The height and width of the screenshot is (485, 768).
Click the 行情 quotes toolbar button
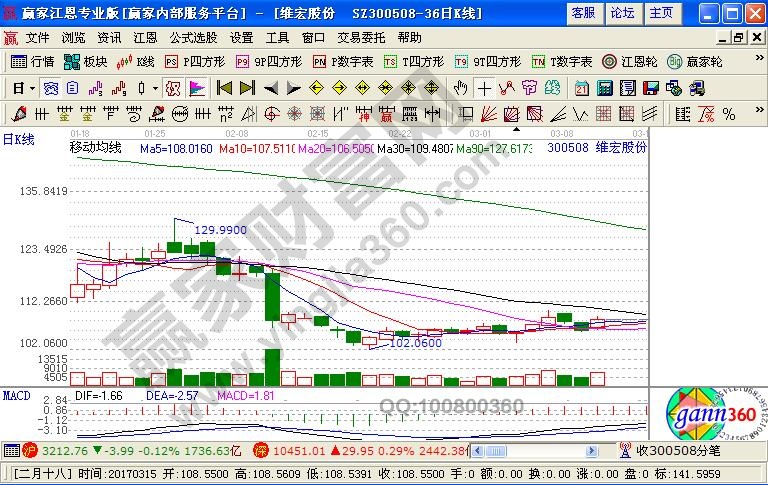[x=33, y=61]
